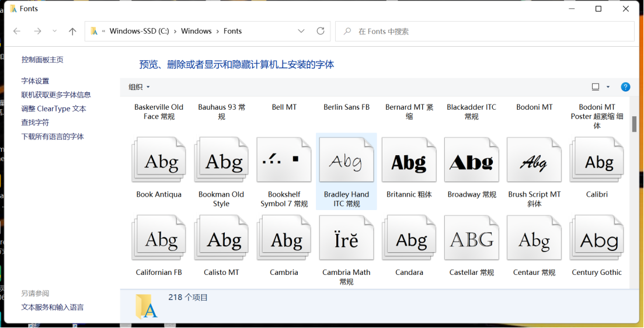Click the 218 个项目 item count
Viewport: 644px width, 328px height.
[x=188, y=297]
